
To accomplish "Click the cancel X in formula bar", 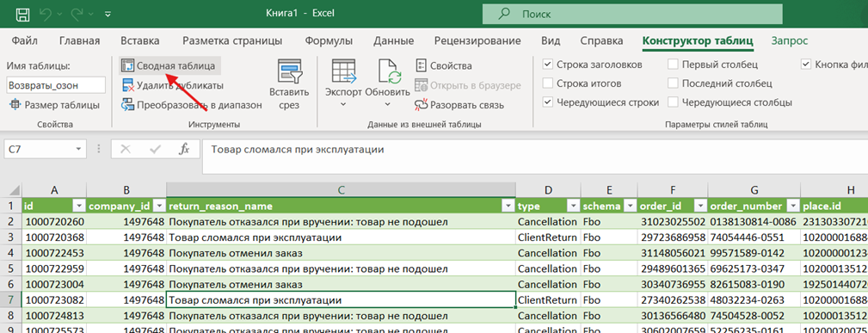I will pos(126,149).
